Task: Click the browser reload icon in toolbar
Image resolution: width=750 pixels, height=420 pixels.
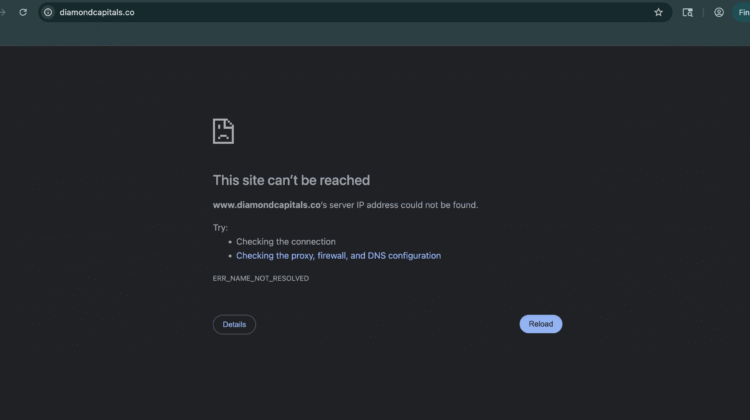Action: 23,12
